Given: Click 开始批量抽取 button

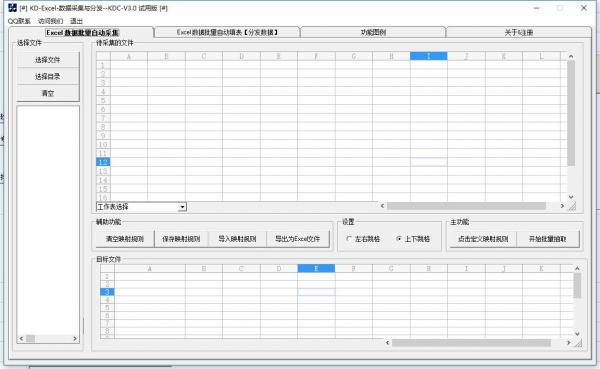Looking at the screenshot, I should [x=548, y=239].
